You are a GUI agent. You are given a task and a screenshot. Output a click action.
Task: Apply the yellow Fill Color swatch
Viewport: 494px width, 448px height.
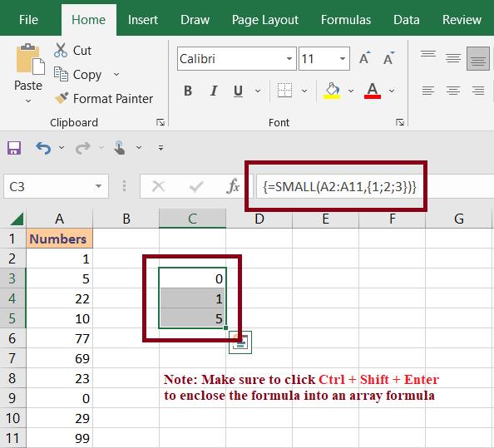(x=332, y=91)
